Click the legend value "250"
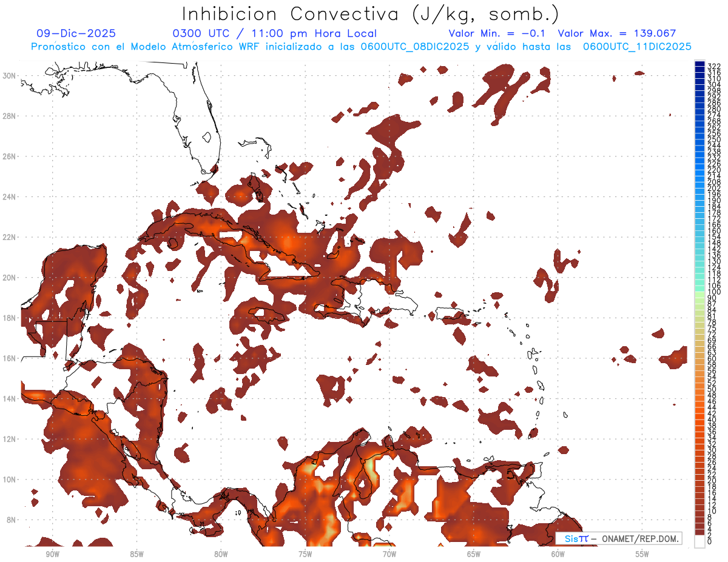The image size is (728, 562). [714, 139]
